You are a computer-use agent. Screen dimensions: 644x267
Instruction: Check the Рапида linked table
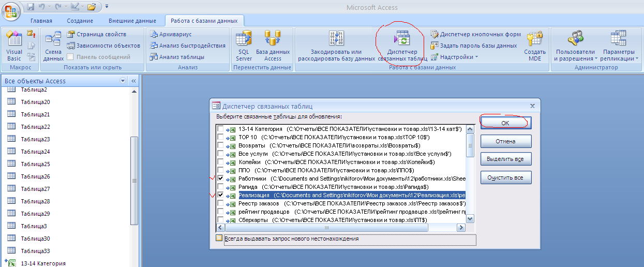pyautogui.click(x=221, y=187)
